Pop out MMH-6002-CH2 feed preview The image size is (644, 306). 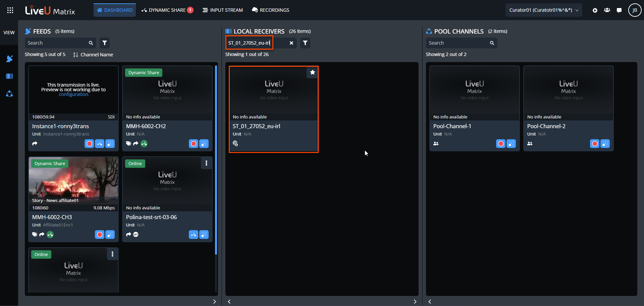204,144
